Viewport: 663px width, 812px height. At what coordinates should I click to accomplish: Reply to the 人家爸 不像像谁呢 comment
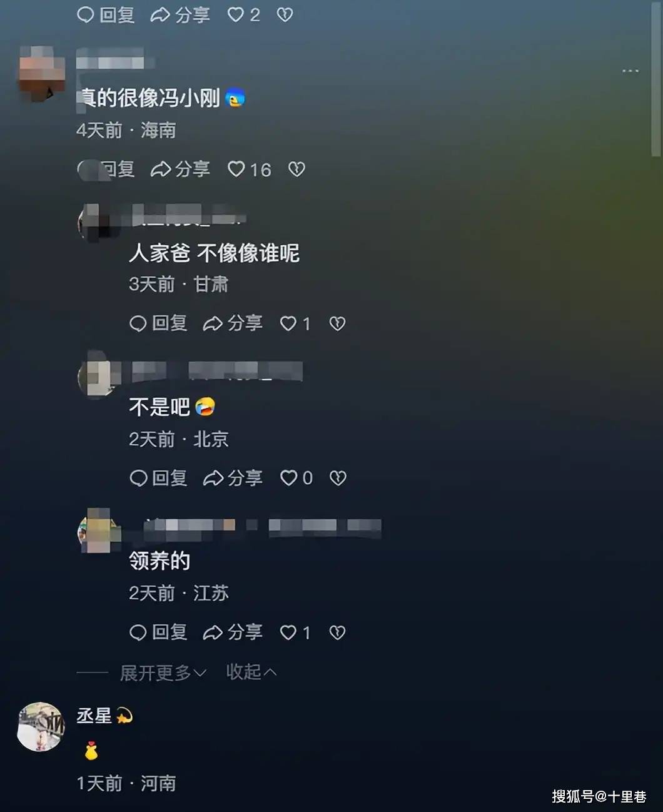(158, 323)
